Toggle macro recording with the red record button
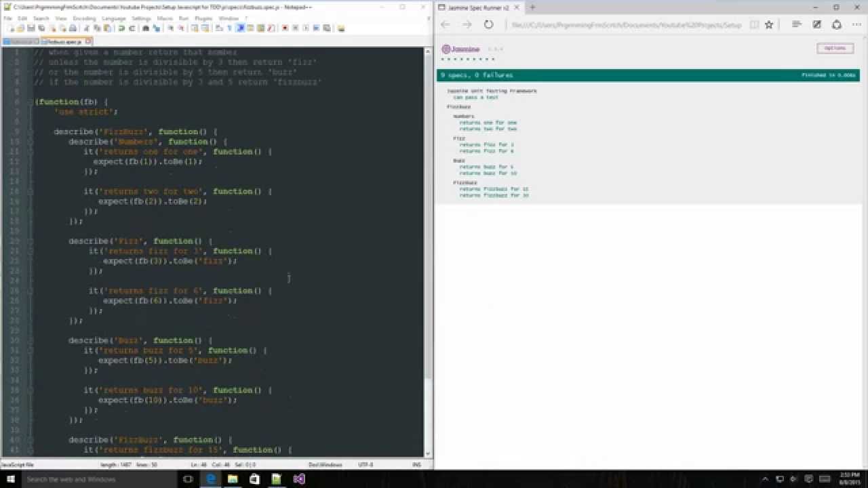 (x=285, y=28)
